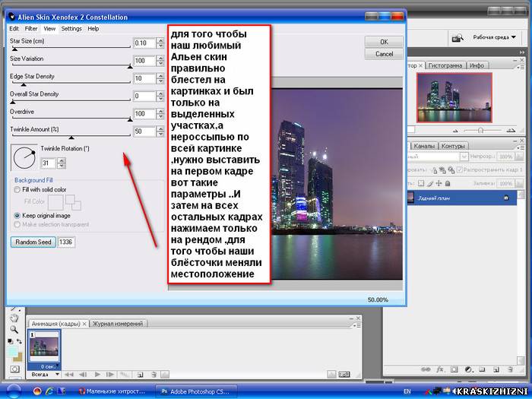Screen dimensions: 532x399
Task: Click the Bridge launch icon near workspace menu
Action: pyautogui.click(x=458, y=38)
